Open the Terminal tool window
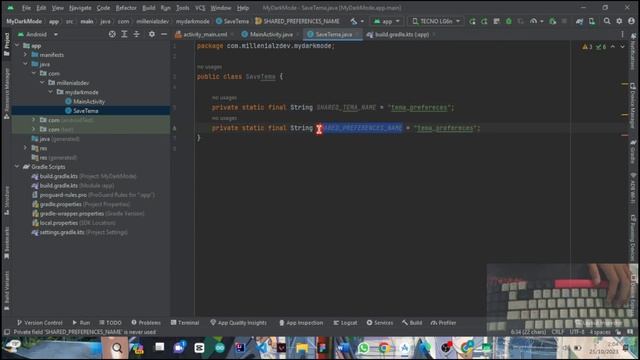The image size is (640, 360). tap(185, 323)
